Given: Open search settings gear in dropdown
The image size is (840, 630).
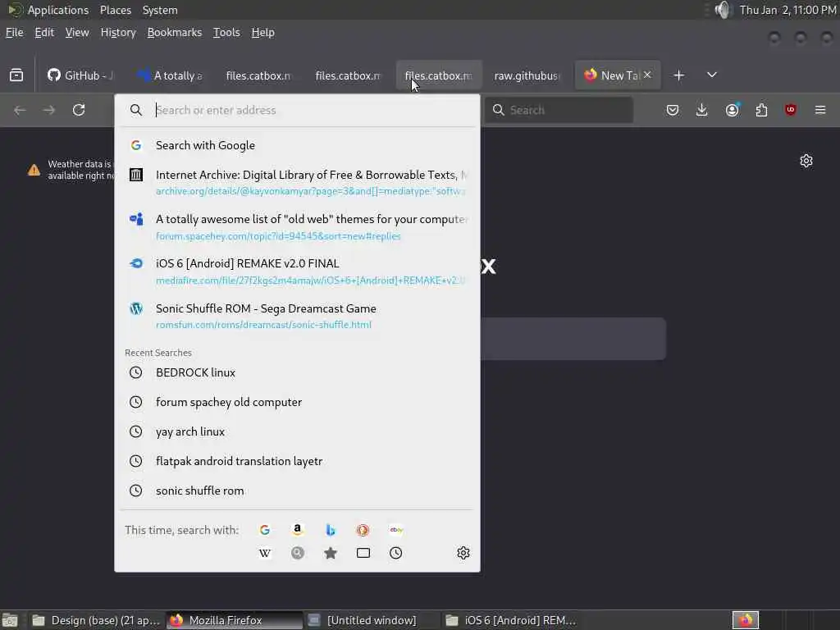Looking at the screenshot, I should point(463,553).
